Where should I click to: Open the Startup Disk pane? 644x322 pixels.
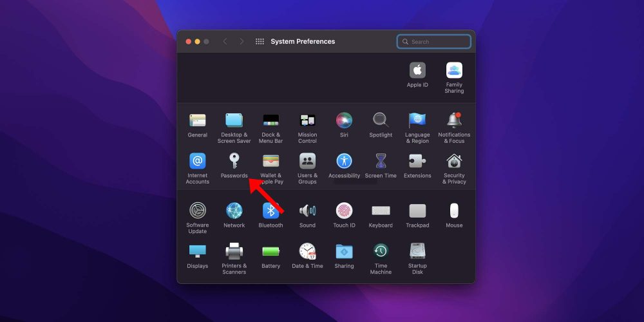pyautogui.click(x=417, y=251)
